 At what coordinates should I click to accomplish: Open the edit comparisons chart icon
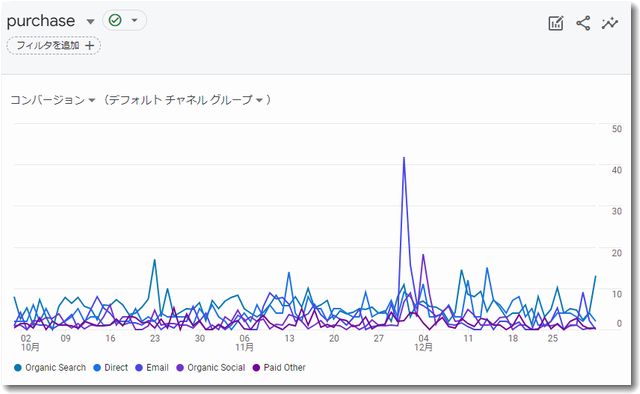tap(556, 23)
